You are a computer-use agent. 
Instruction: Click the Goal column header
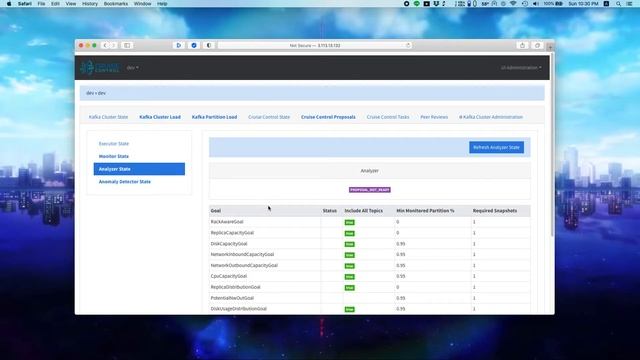pos(216,211)
